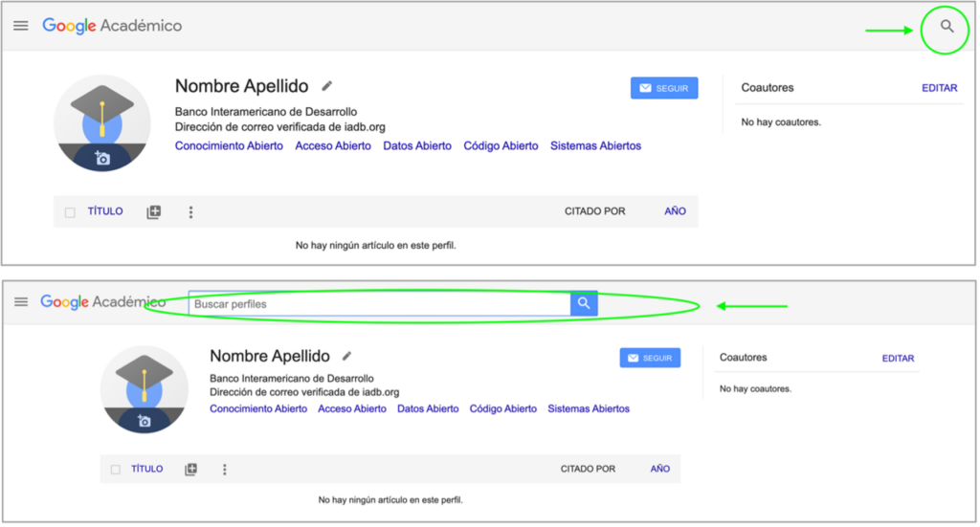
Task: Tick select-all checkbox in the upper table header
Action: pyautogui.click(x=70, y=212)
